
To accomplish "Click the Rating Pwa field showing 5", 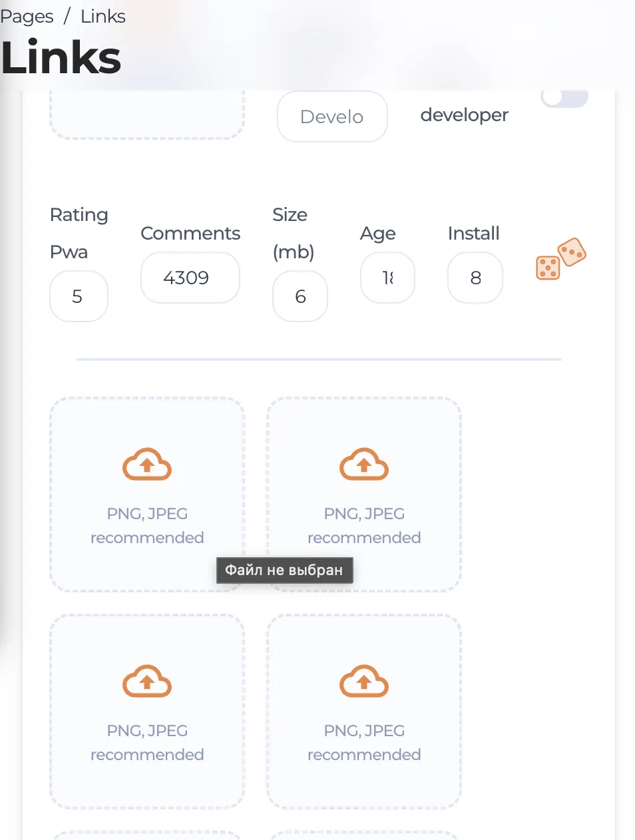I will 79,296.
